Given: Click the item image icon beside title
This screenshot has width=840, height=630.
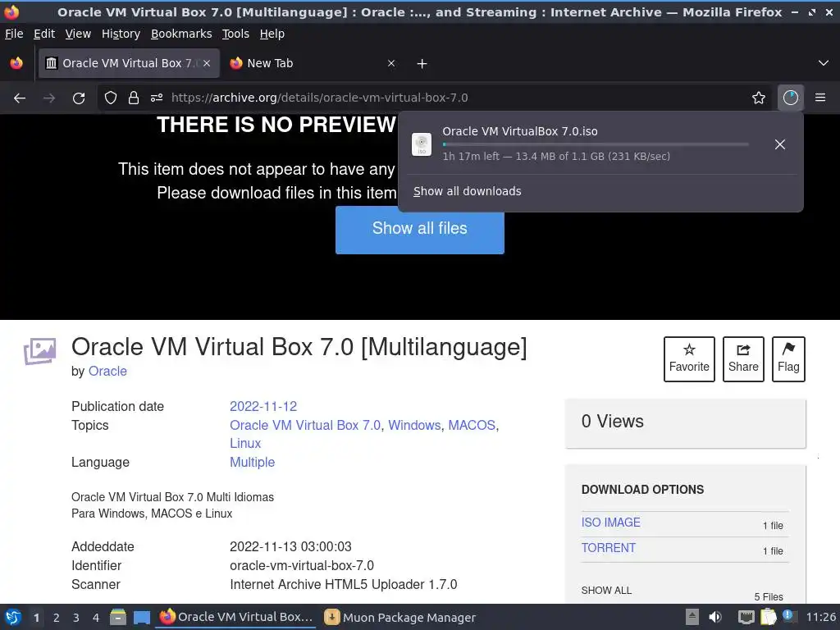Looking at the screenshot, I should (x=39, y=351).
